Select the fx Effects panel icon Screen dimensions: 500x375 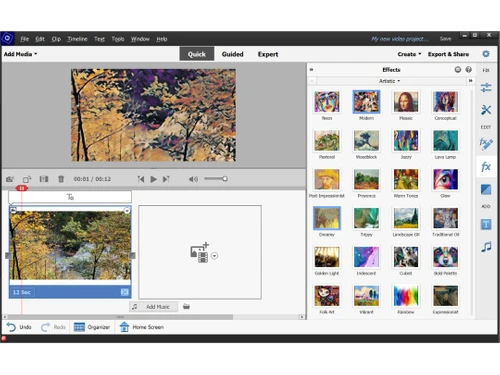pos(486,166)
